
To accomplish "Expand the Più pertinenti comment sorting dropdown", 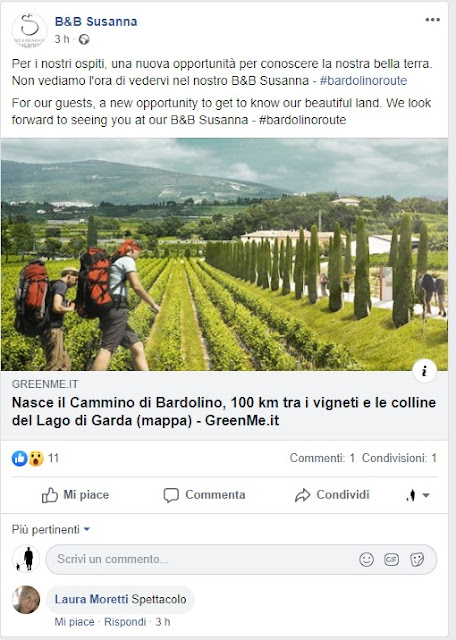I will click(x=51, y=529).
